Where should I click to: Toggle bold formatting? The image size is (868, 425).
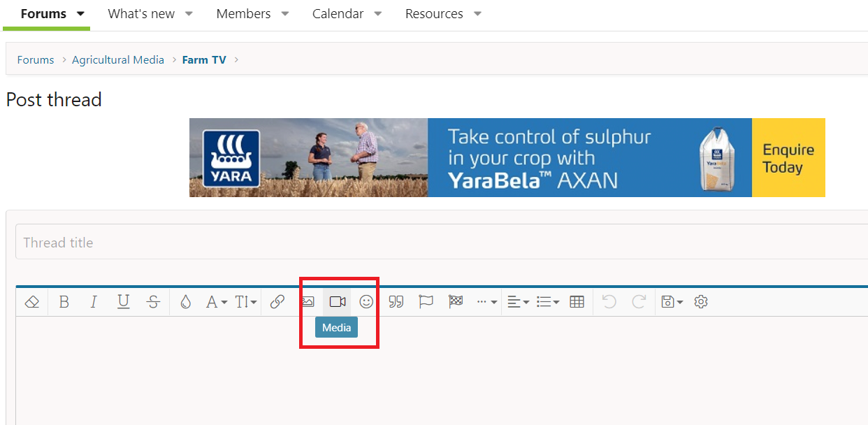64,302
